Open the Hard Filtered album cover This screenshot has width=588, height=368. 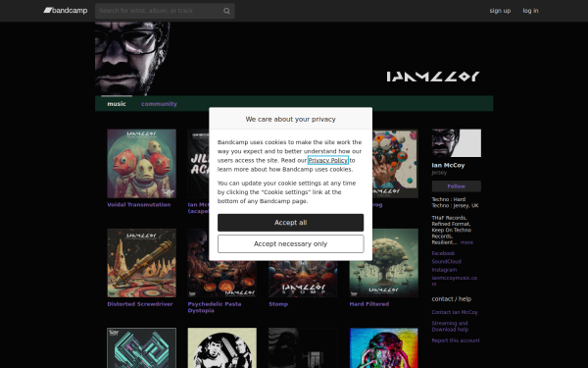pyautogui.click(x=383, y=263)
